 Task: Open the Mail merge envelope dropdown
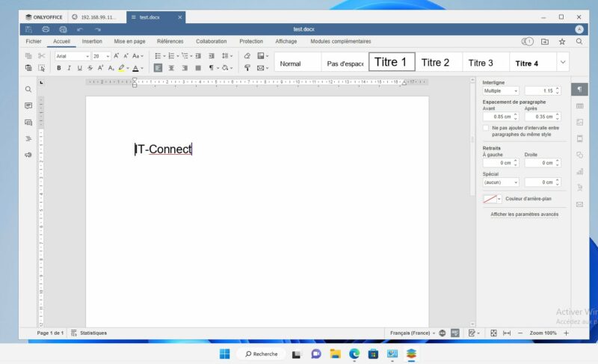click(262, 68)
